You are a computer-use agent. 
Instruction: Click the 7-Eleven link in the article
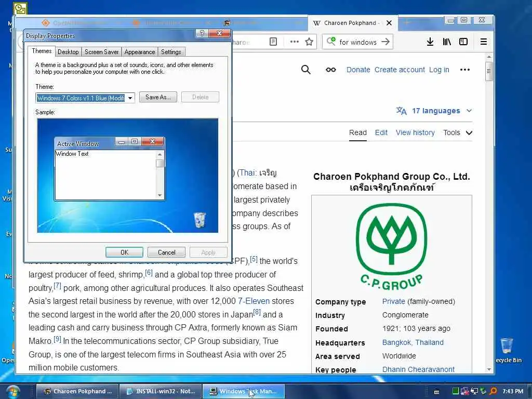tap(254, 301)
